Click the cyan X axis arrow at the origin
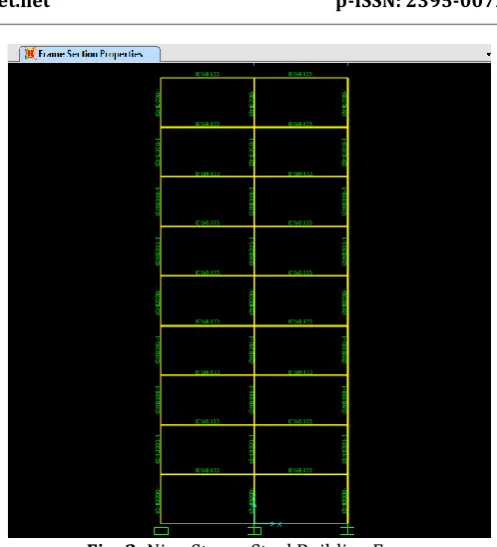The image size is (497, 547). click(269, 524)
